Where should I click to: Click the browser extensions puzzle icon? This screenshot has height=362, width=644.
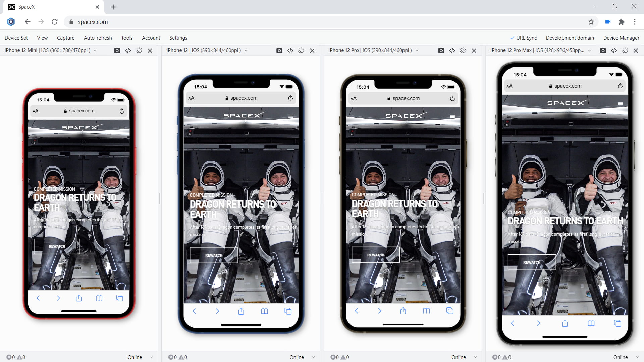[621, 22]
